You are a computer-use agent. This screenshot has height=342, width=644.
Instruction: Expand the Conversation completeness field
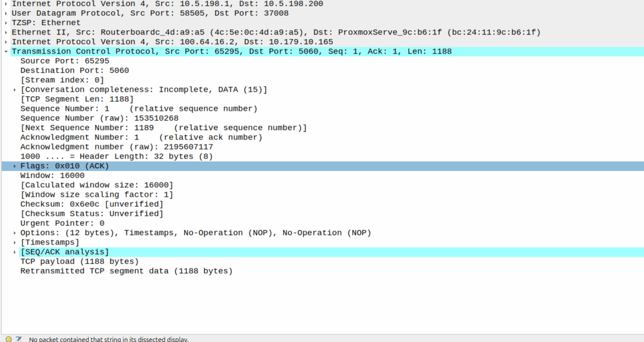14,90
